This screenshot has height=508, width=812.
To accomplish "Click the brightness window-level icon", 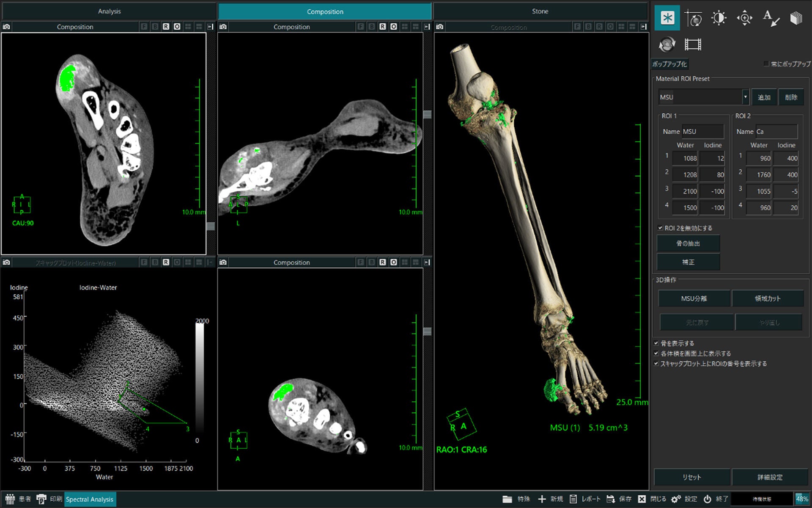I will click(x=719, y=18).
